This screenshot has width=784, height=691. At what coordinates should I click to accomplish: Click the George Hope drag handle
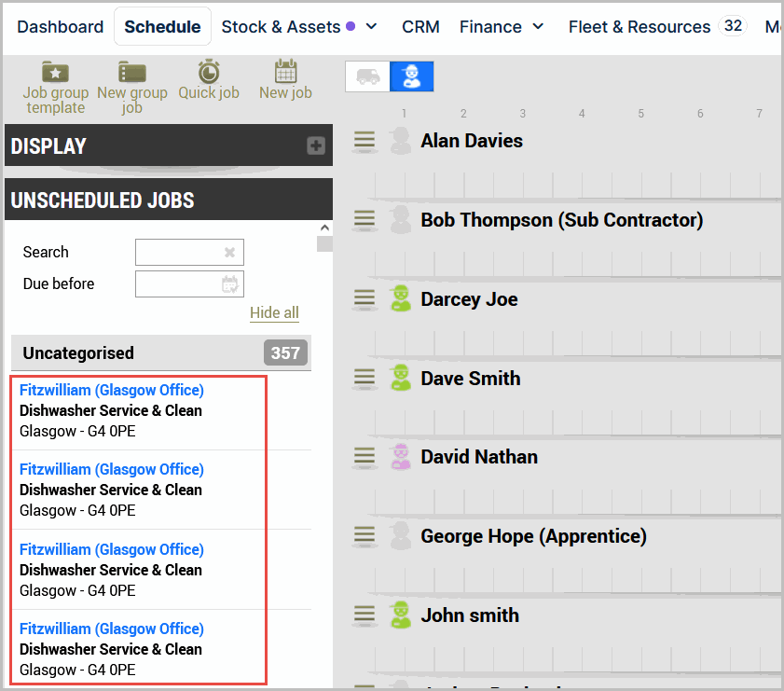click(364, 535)
